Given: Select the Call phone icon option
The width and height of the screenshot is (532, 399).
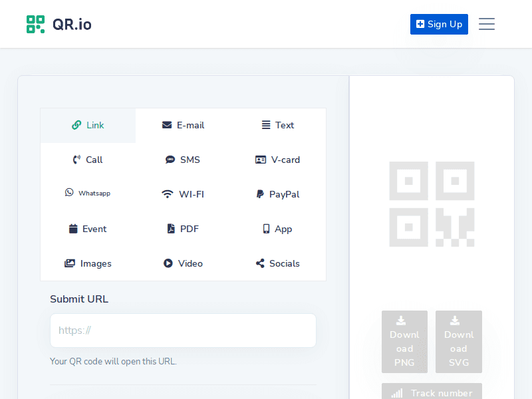Looking at the screenshot, I should pyautogui.click(x=77, y=160).
